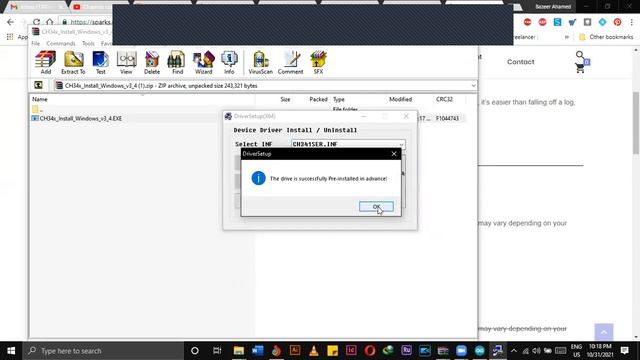Reload the browser page

pos(36,22)
